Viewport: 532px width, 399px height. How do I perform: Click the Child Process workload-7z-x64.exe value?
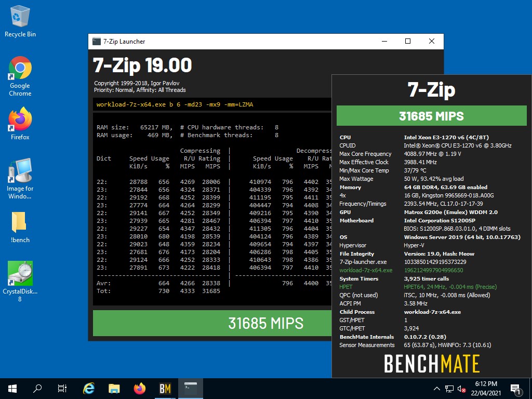click(x=432, y=312)
